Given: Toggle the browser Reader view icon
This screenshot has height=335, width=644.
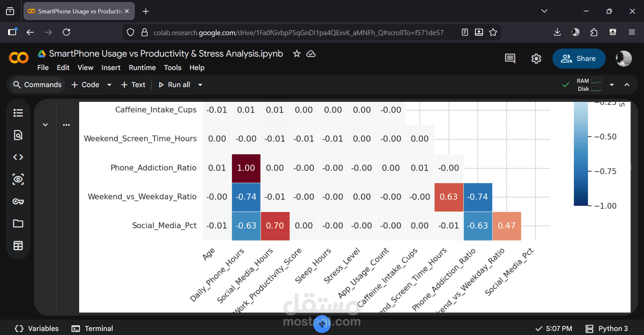Looking at the screenshot, I should click(465, 32).
